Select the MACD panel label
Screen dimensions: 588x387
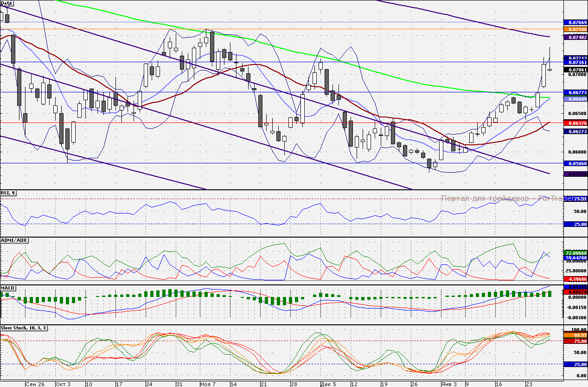(x=8, y=288)
